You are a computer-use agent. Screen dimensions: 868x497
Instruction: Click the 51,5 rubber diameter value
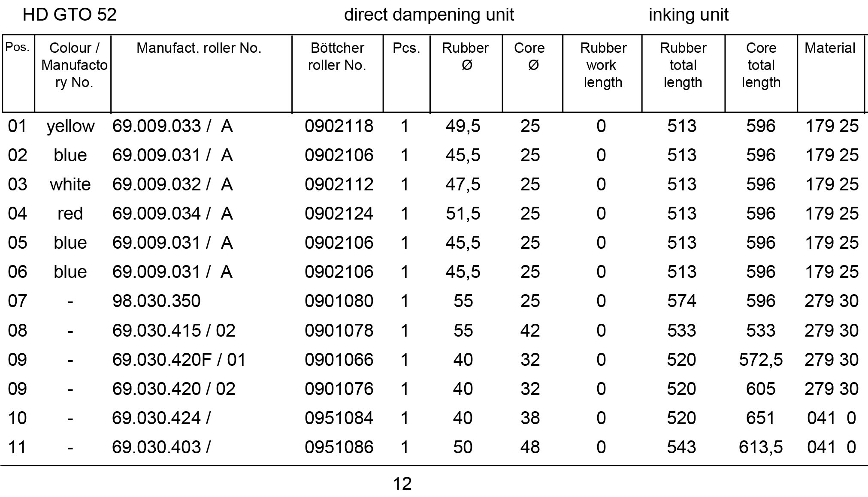click(x=463, y=214)
